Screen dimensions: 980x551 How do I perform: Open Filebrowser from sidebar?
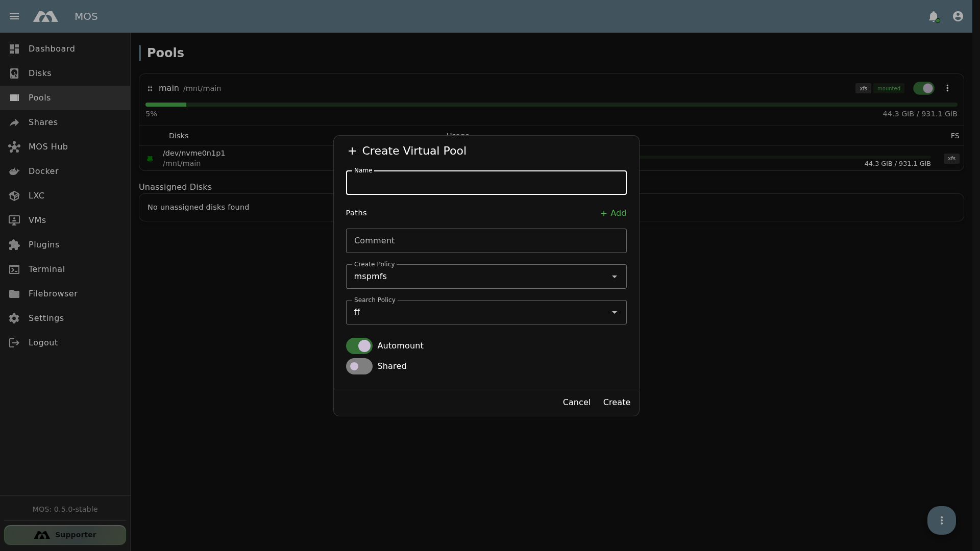[x=65, y=294]
